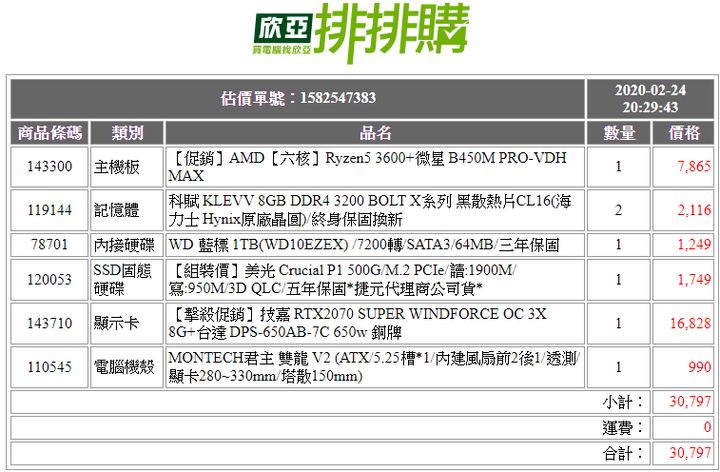720x472 pixels.
Task: Click quantity 1 in the 內接硬碟 row
Action: tap(619, 244)
